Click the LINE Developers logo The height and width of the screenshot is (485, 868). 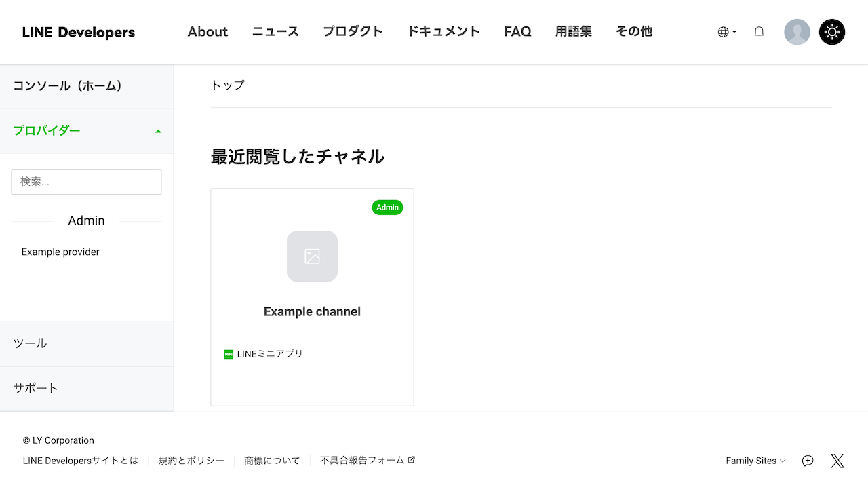point(78,31)
